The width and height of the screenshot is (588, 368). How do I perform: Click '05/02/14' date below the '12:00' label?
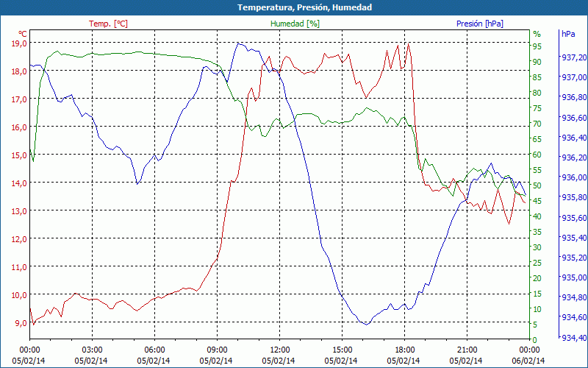279,361
